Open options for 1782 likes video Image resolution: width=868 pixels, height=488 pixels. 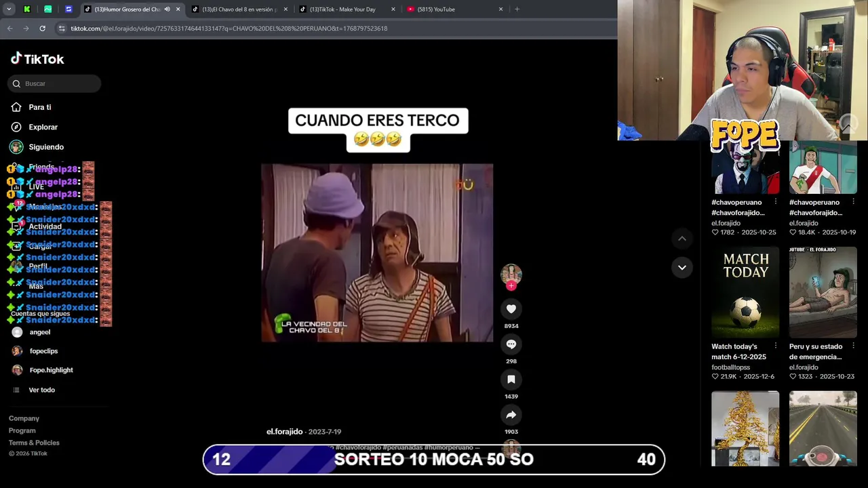point(775,202)
